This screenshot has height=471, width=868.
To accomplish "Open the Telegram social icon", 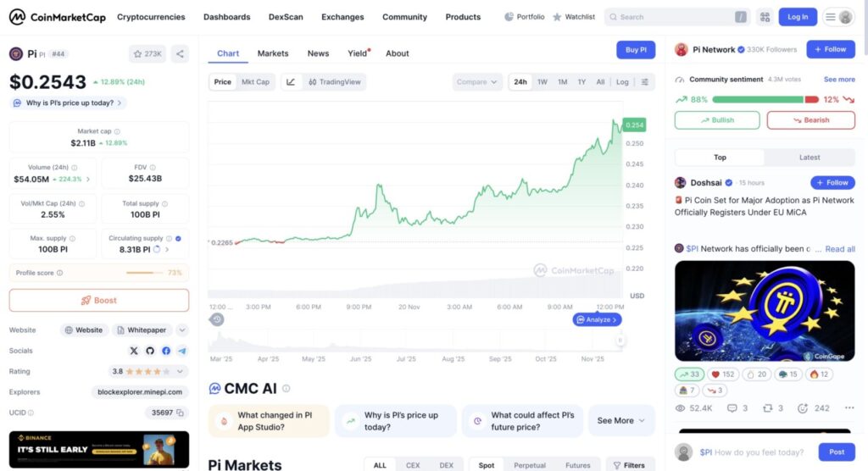I will (182, 351).
